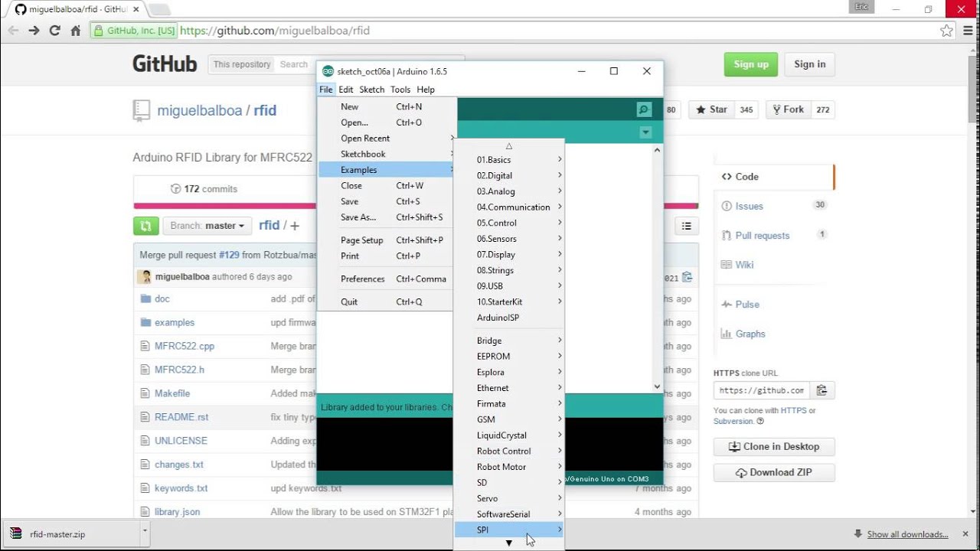Click the MFRC522.cpp file icon
Viewport: 980px width, 551px height.
(145, 346)
